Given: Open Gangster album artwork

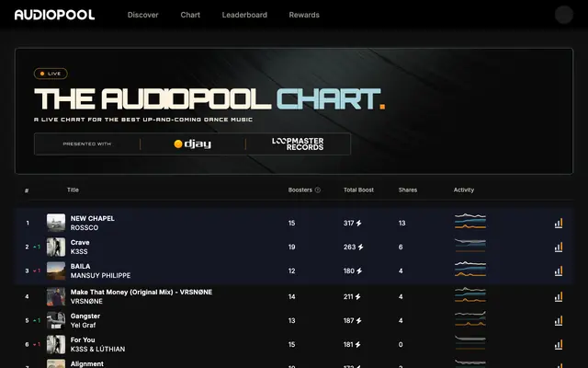Looking at the screenshot, I should (56, 321).
